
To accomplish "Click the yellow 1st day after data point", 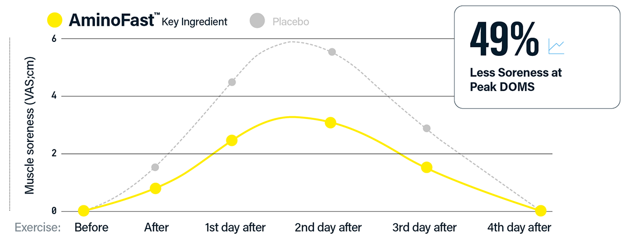I will click(x=232, y=140).
